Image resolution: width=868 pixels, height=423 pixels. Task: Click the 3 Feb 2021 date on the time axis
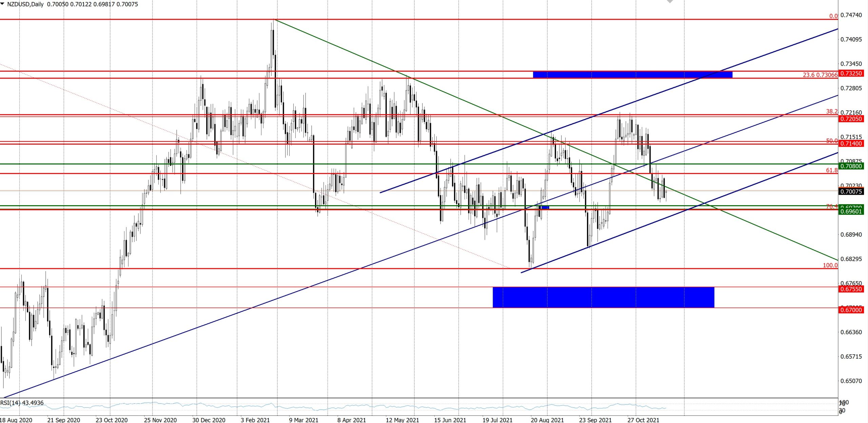click(x=255, y=420)
